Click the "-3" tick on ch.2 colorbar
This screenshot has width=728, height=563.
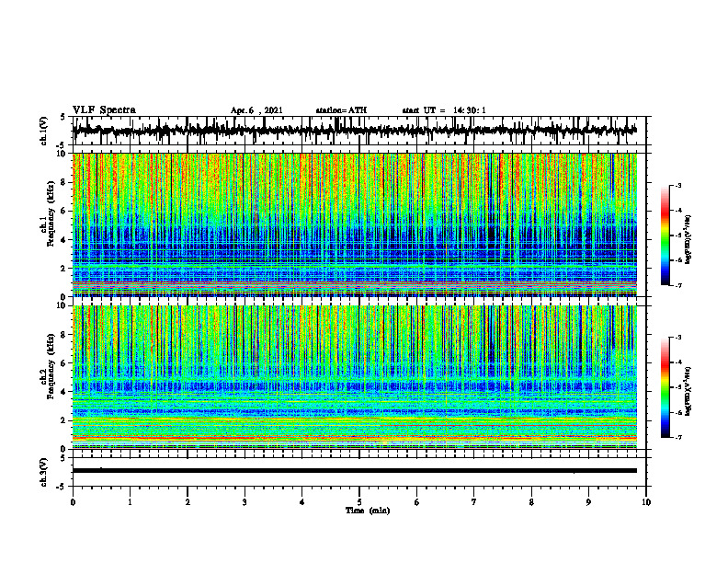(677, 338)
